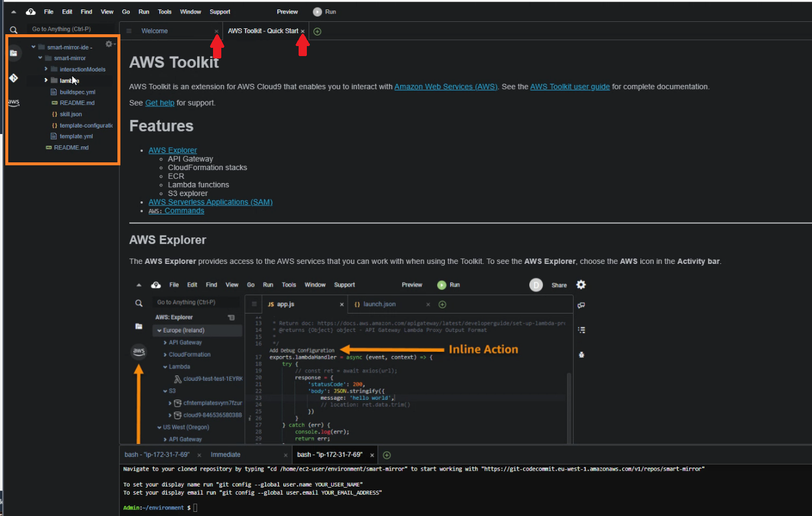
Task: Open AWS Explorer from the IDE's left sidebar
Action: click(x=14, y=103)
